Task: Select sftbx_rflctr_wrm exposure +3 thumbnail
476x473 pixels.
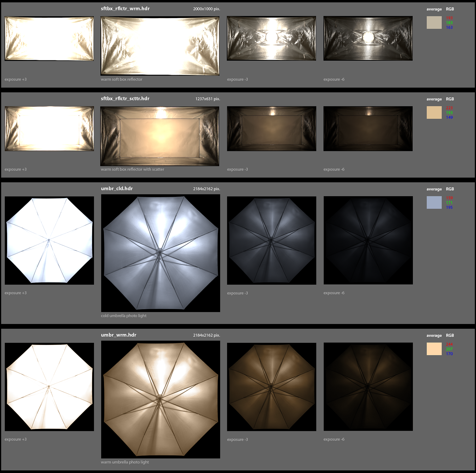Action: [49, 38]
